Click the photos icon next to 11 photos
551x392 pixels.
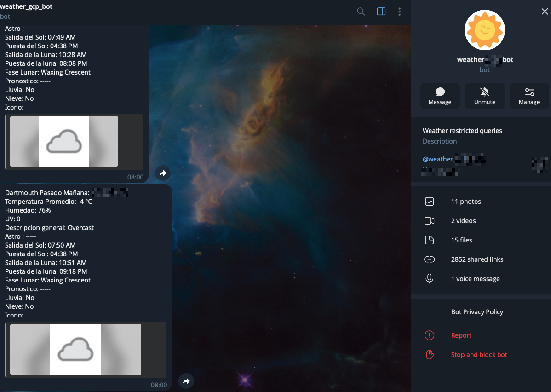pyautogui.click(x=429, y=201)
